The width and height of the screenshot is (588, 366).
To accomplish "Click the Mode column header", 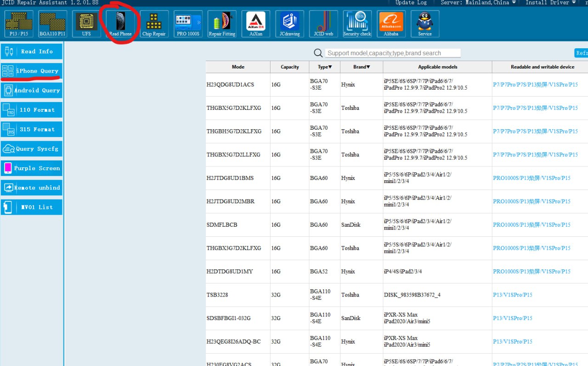I will click(238, 67).
